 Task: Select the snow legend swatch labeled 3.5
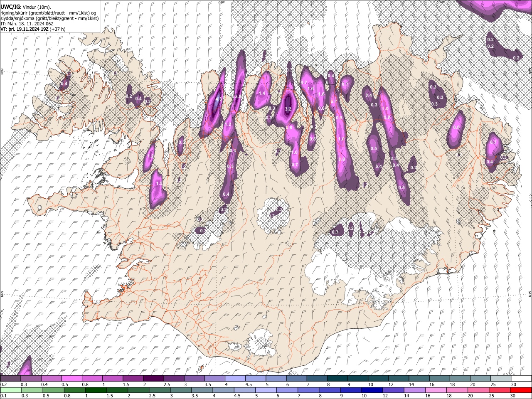214,379
